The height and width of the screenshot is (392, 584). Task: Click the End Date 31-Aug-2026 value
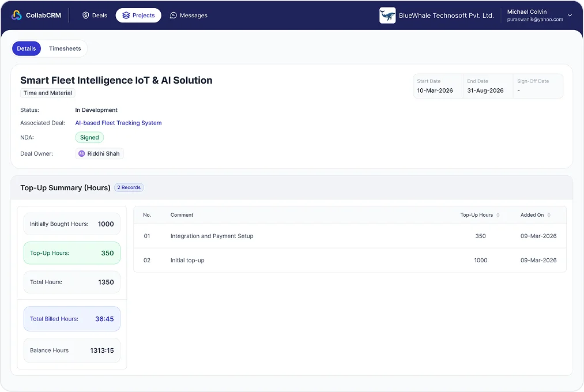[485, 91]
